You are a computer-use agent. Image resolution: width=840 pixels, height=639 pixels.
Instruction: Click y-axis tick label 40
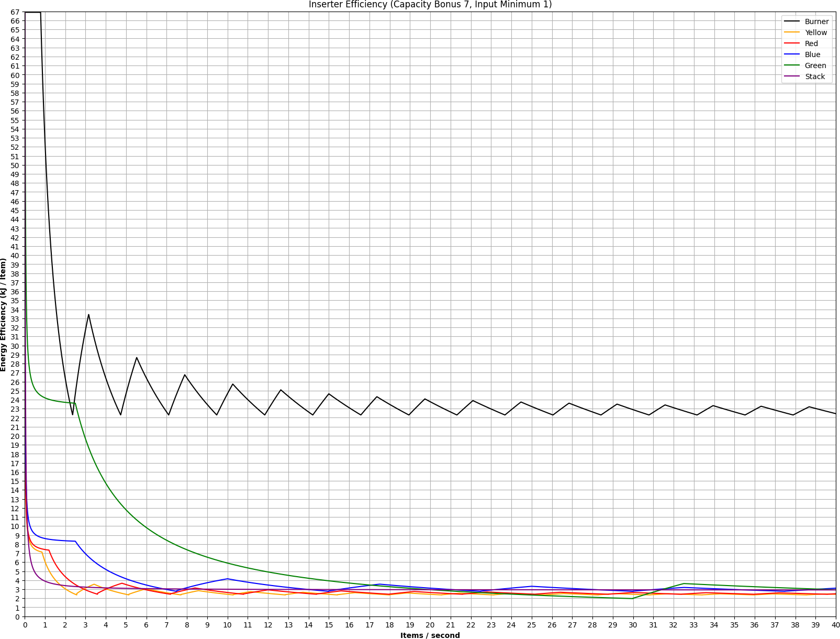tap(15, 256)
